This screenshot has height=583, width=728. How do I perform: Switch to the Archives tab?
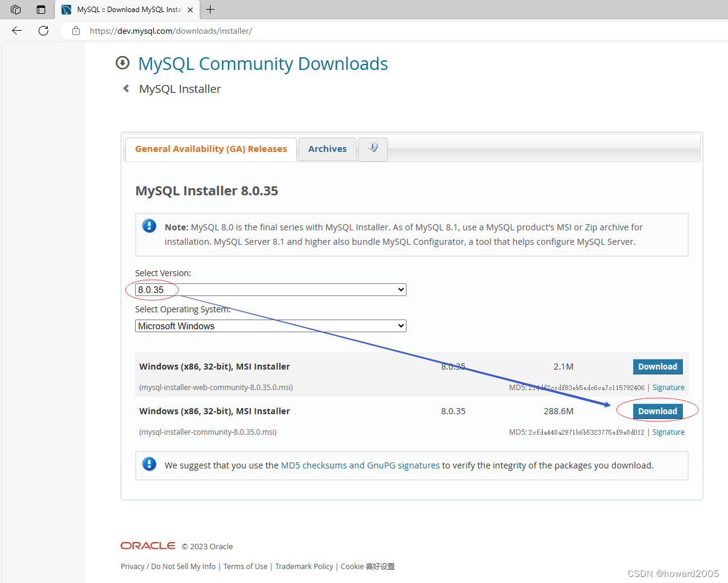328,149
